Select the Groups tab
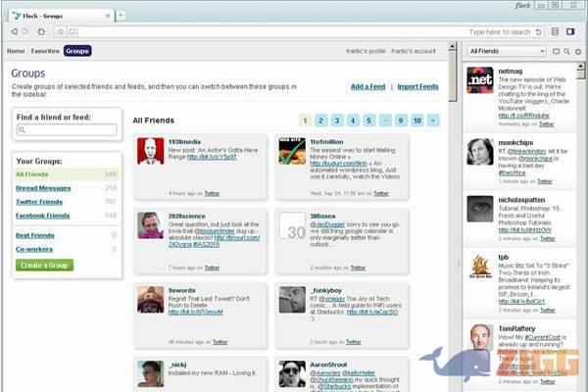588x392 pixels. [x=77, y=51]
